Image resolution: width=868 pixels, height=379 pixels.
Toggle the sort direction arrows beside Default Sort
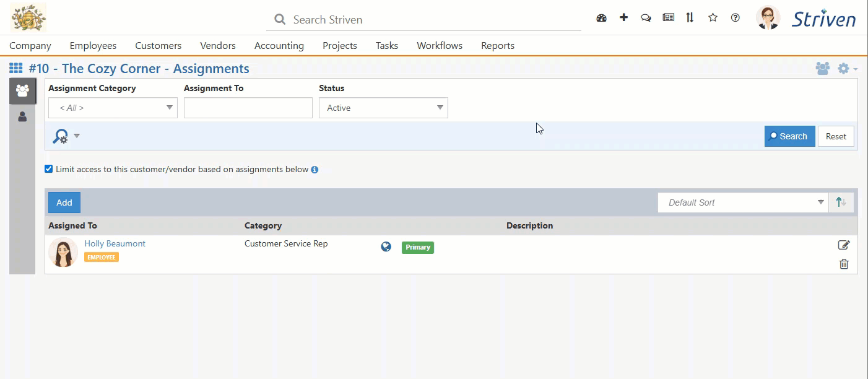coord(841,202)
